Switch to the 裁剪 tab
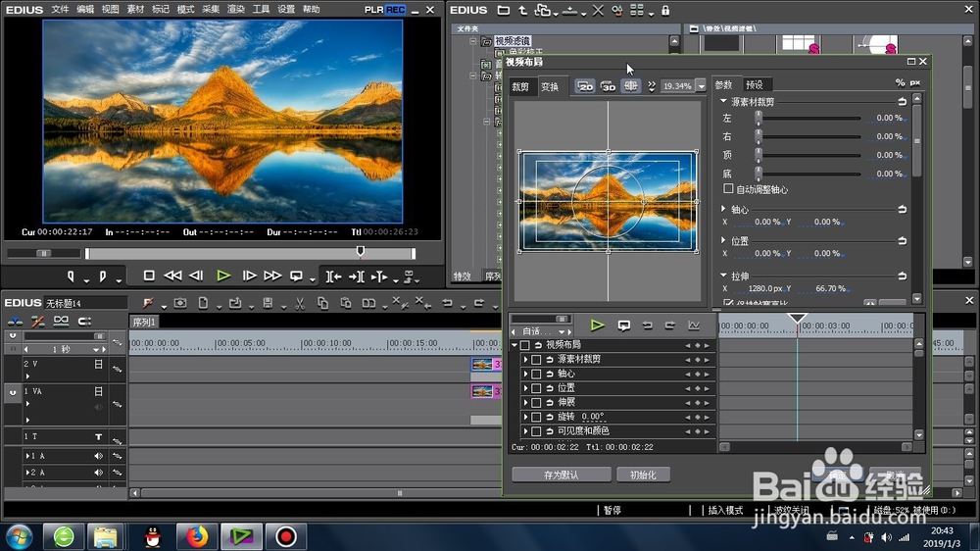The height and width of the screenshot is (551, 980). tap(520, 87)
